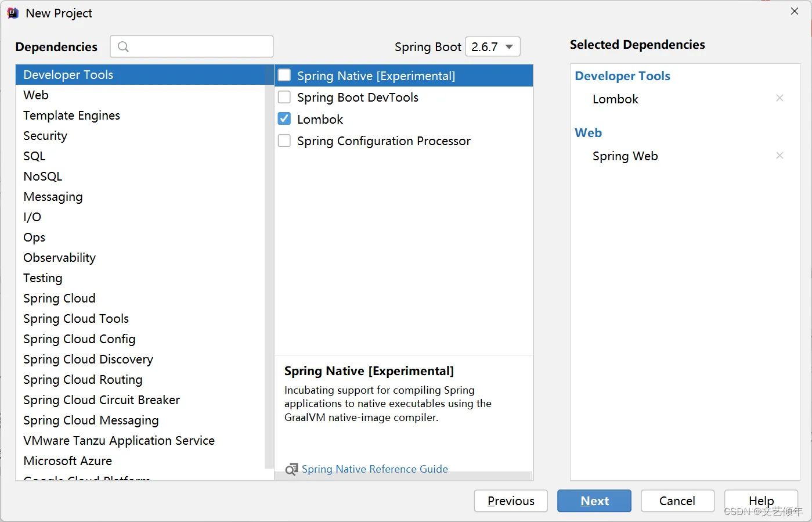Click the Reference Guide link icon
The width and height of the screenshot is (812, 522).
[x=291, y=469]
